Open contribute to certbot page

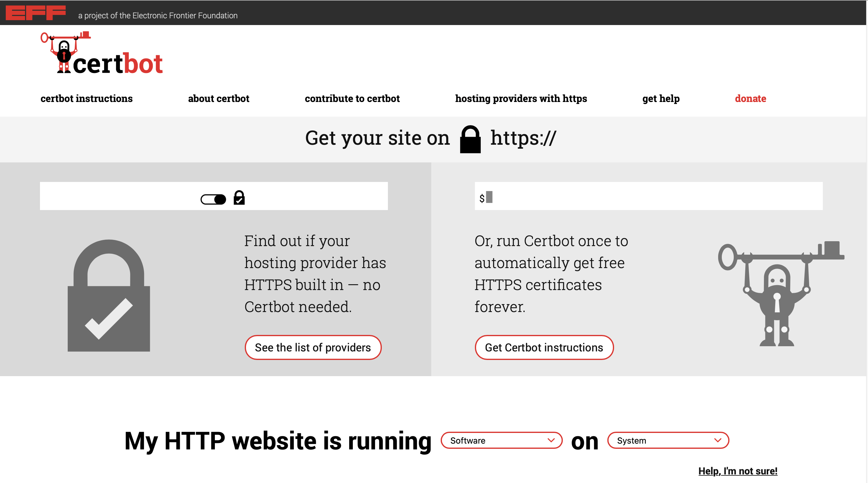tap(352, 98)
